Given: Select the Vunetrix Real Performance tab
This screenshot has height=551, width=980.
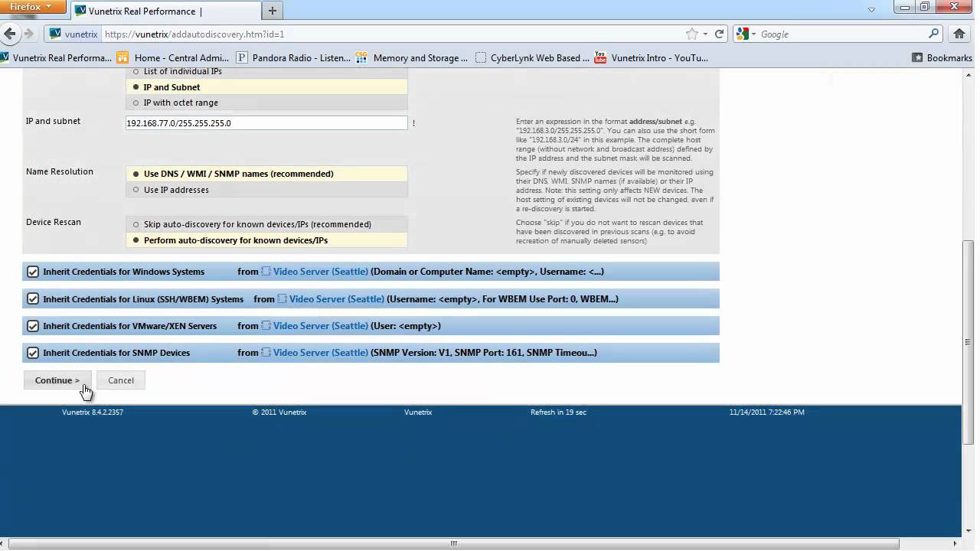Looking at the screenshot, I should coord(165,11).
